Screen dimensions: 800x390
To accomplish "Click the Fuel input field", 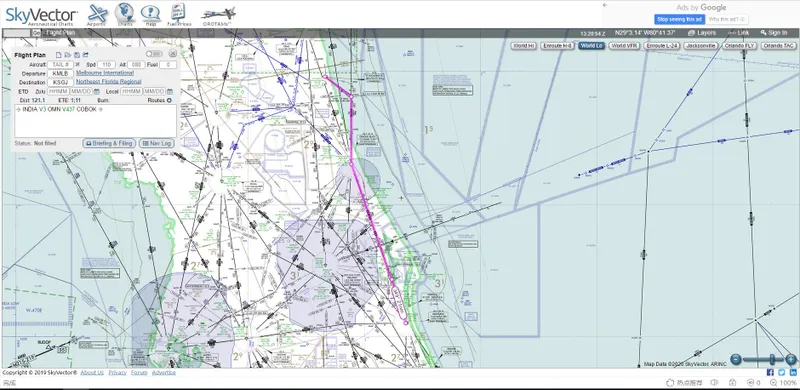I will [168, 65].
